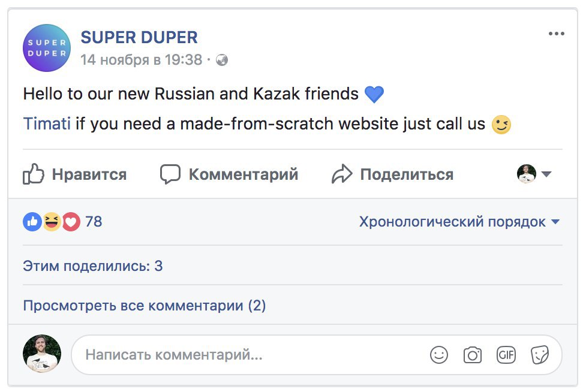Click the GIF icon to add a GIF
Screen dimensions: 583x392
506,355
